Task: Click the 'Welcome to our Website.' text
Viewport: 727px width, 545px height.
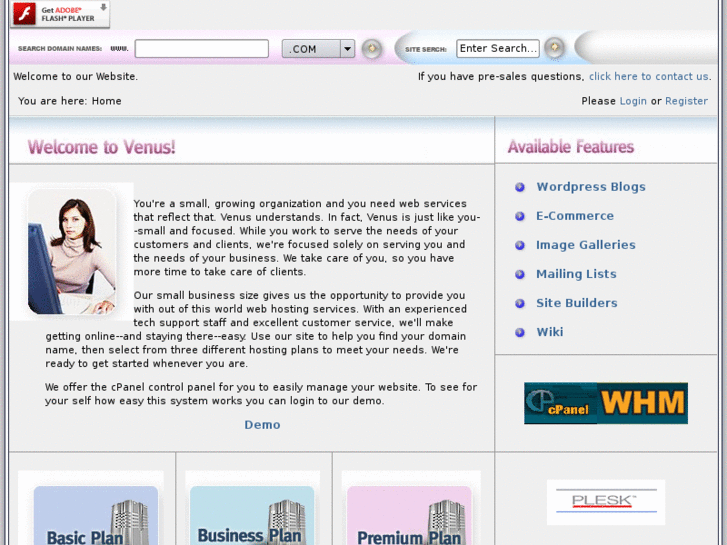Action: click(x=76, y=77)
